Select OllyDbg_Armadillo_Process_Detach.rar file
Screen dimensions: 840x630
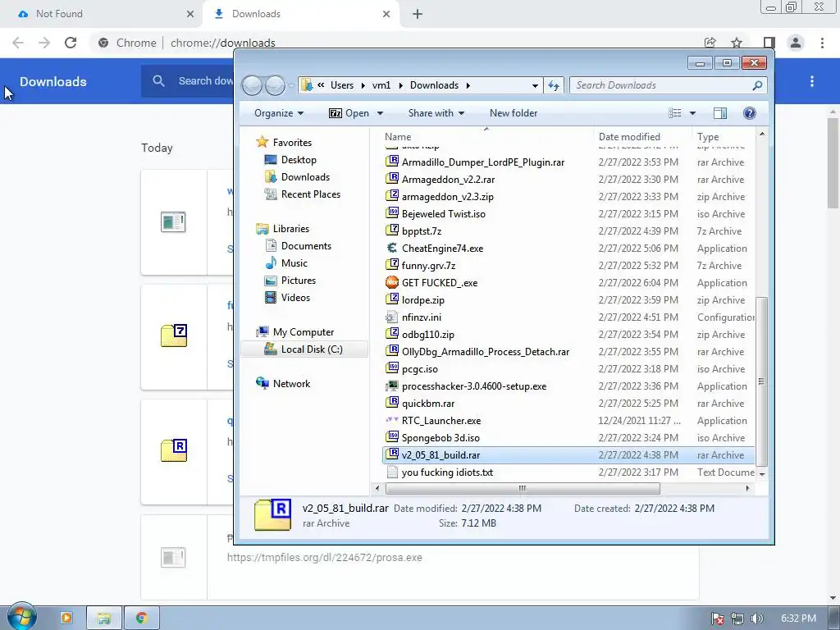point(486,351)
